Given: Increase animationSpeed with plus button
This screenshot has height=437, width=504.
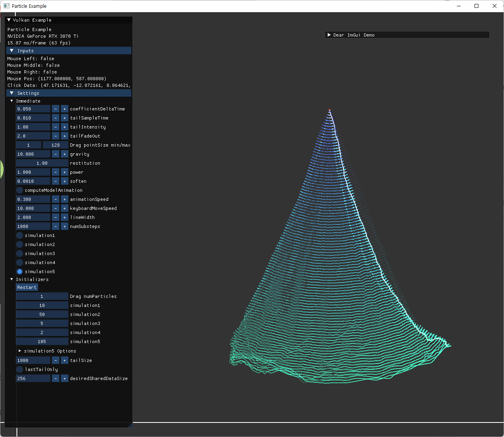Looking at the screenshot, I should [64, 199].
